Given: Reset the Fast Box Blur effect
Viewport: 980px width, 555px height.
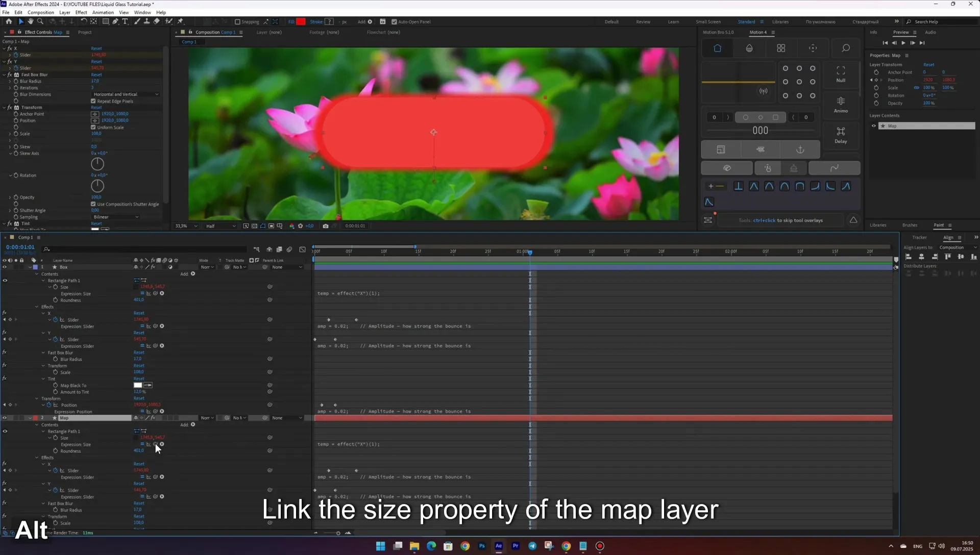Looking at the screenshot, I should point(96,74).
